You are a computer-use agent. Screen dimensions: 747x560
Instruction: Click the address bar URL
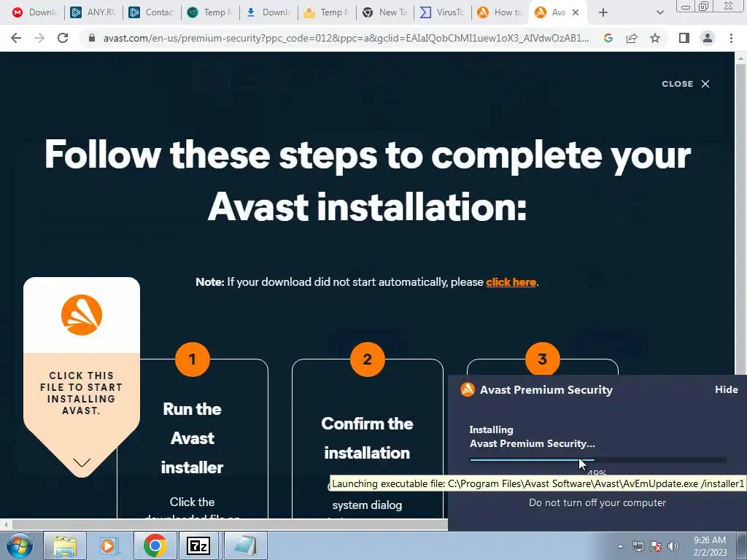click(346, 38)
